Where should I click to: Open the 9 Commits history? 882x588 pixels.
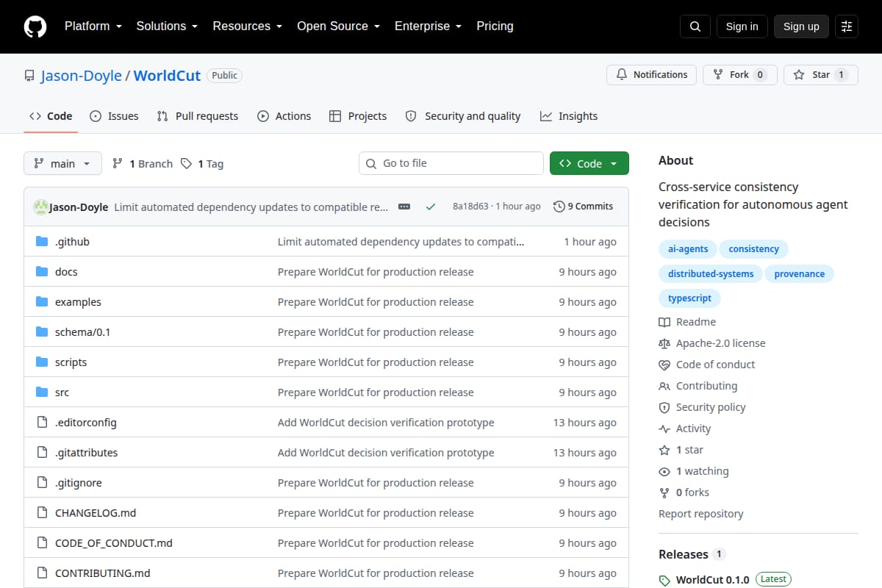coord(584,207)
